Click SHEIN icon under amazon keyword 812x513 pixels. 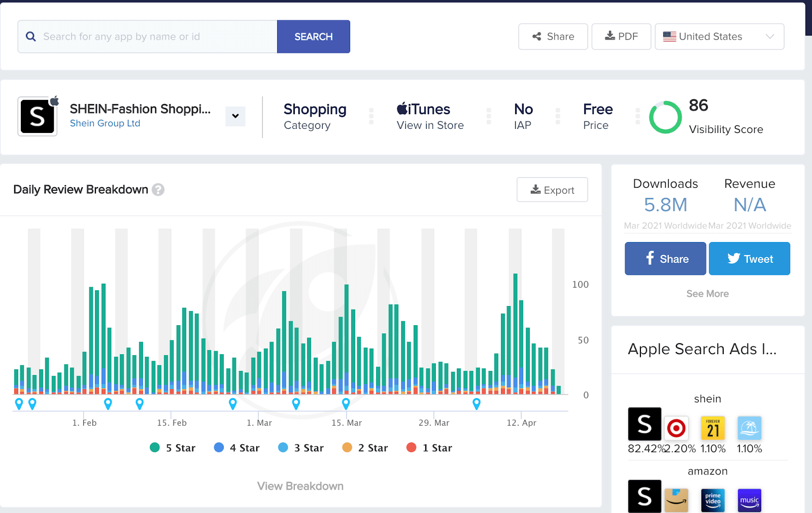pyautogui.click(x=645, y=496)
